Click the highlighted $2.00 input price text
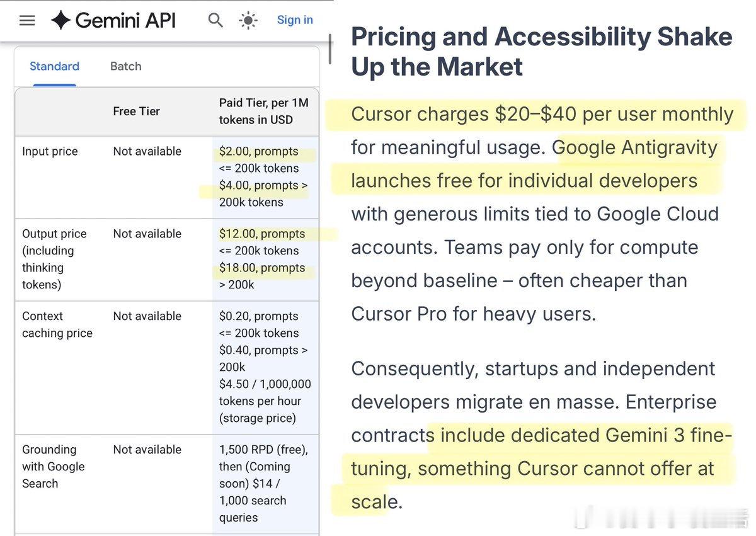756x536 pixels. pyautogui.click(x=258, y=152)
